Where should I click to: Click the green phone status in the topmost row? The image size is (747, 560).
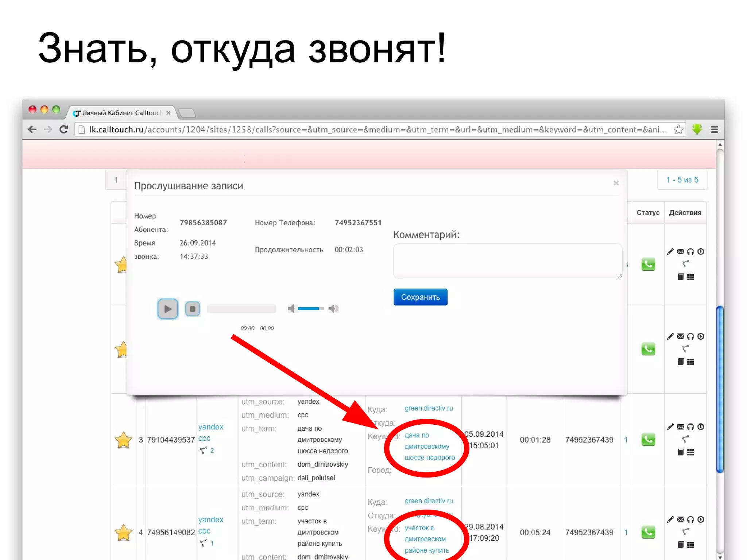[648, 264]
